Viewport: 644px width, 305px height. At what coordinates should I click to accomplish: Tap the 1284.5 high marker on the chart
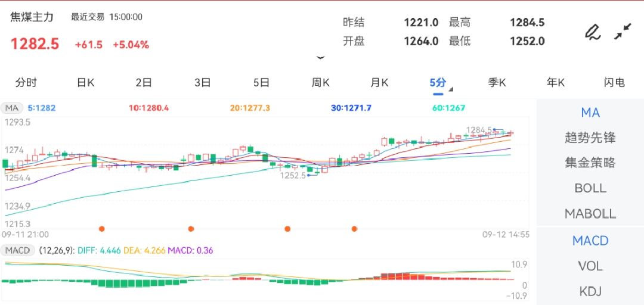479,130
